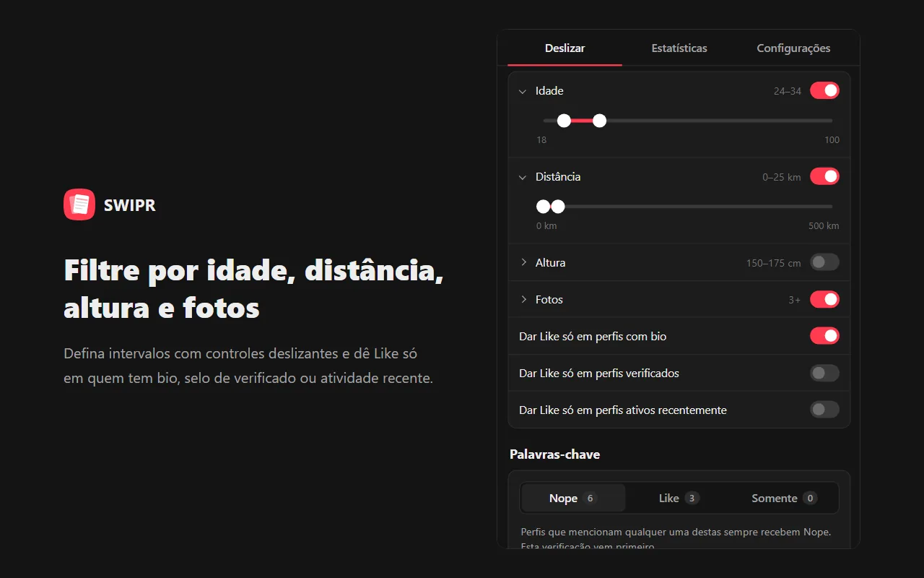Select the Nope keywords tab
The width and height of the screenshot is (924, 578).
coord(573,498)
